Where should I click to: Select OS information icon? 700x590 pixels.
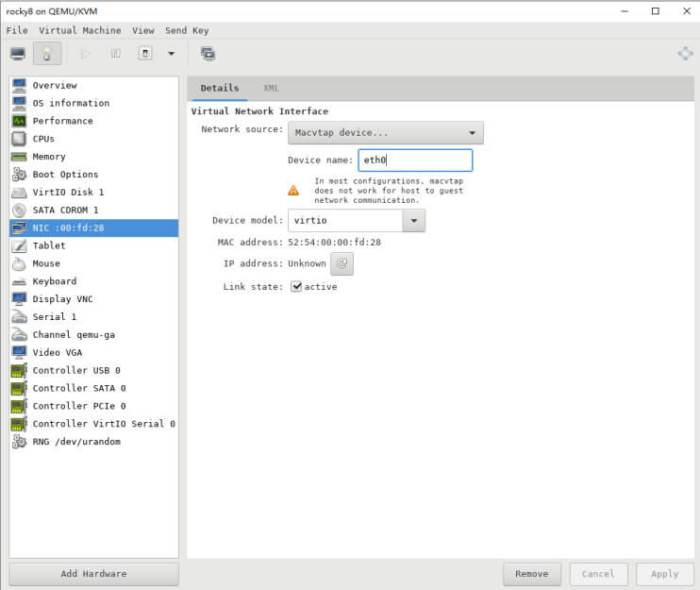(x=19, y=103)
